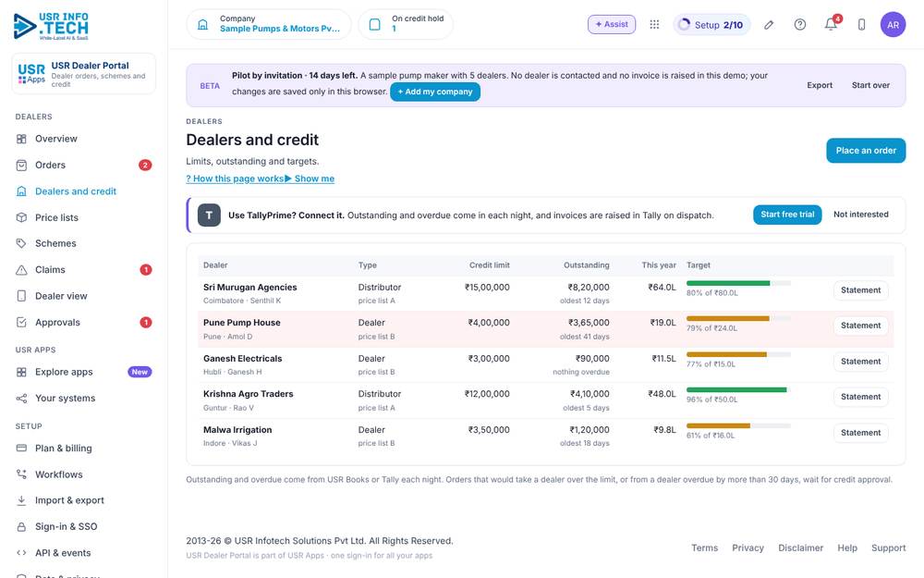The width and height of the screenshot is (924, 578).
Task: Click the On credit hold square icon
Action: point(375,25)
